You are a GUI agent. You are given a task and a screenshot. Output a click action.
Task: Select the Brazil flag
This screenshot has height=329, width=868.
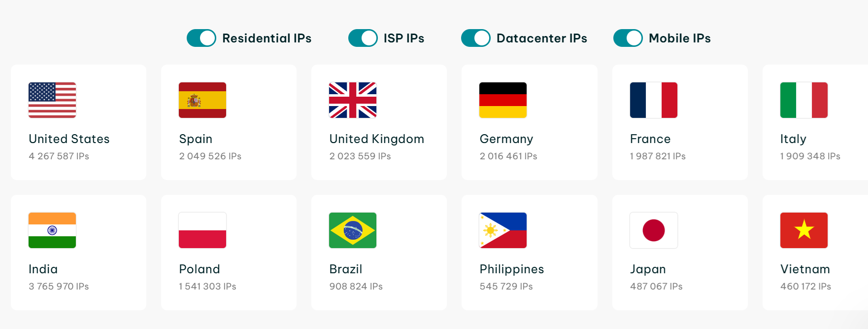[353, 230]
